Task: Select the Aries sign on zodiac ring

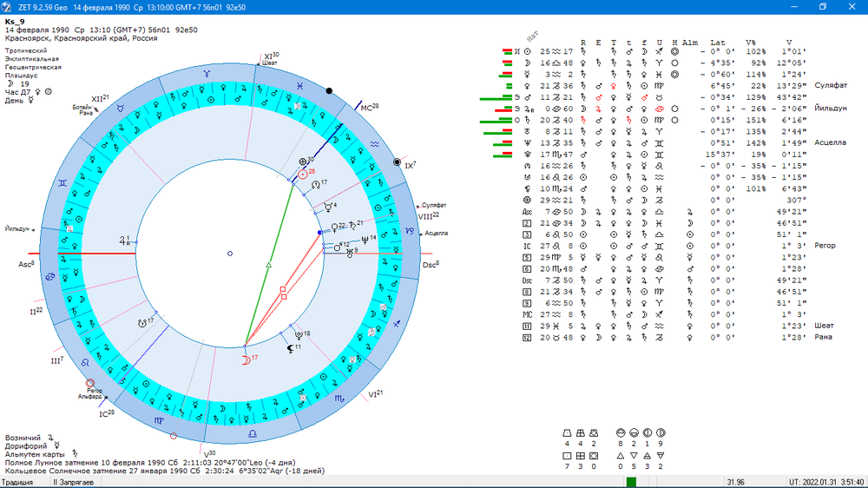Action: point(207,74)
